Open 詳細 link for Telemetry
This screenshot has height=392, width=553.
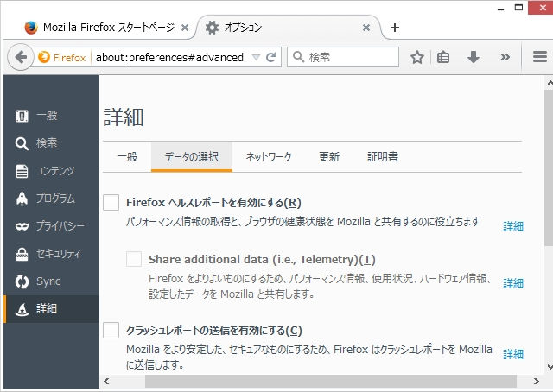tap(513, 283)
